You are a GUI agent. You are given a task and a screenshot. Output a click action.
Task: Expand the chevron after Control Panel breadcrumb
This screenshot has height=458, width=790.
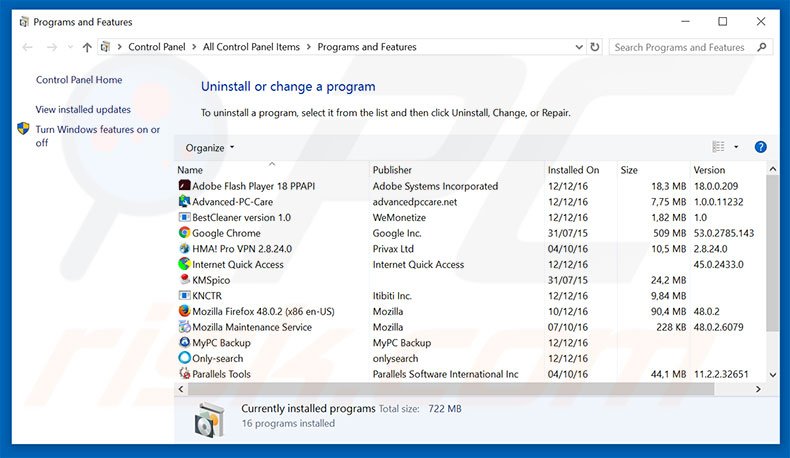click(x=194, y=47)
